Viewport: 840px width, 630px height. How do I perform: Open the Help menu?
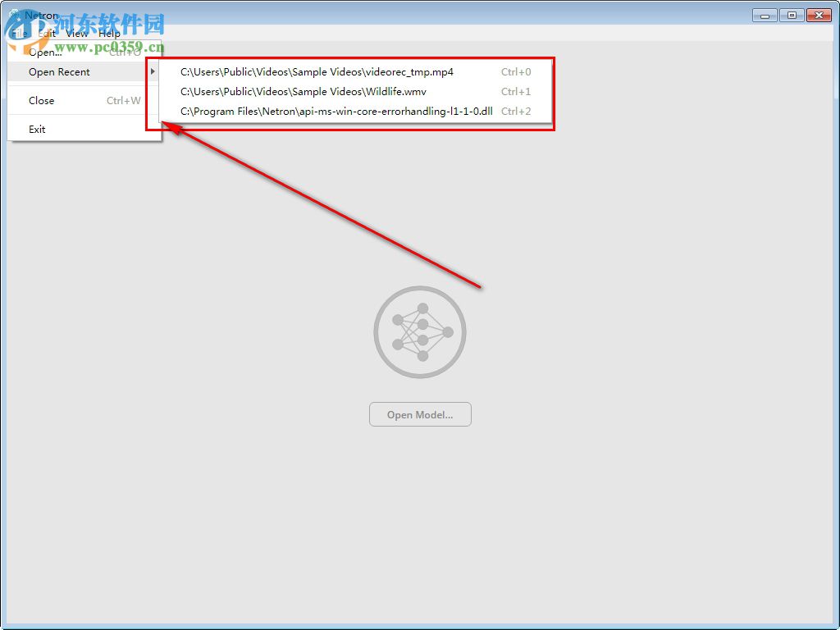click(x=109, y=33)
